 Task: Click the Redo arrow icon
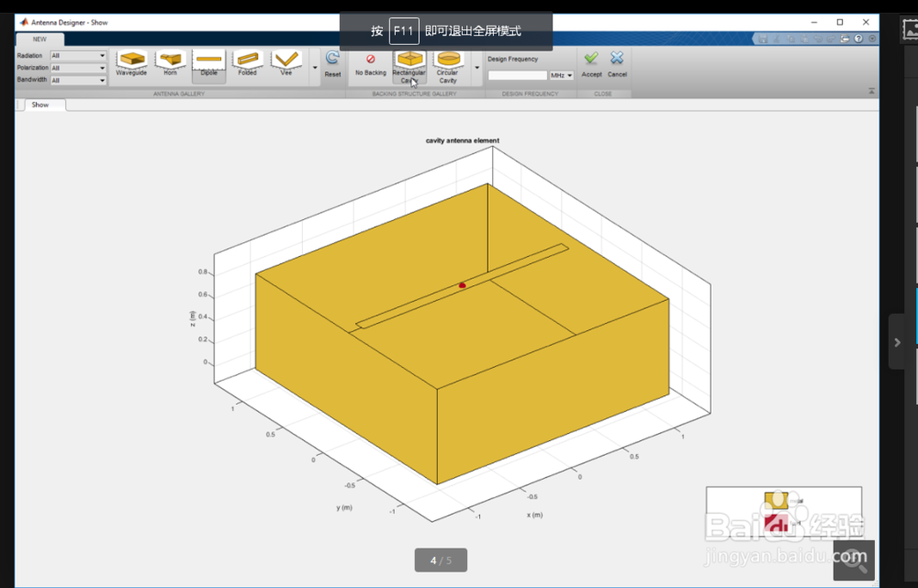point(832,39)
